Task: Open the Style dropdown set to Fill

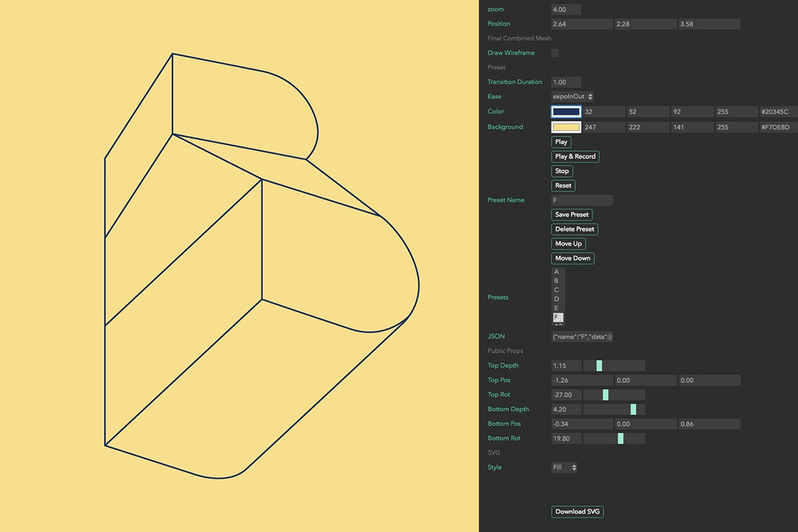Action: [x=564, y=467]
